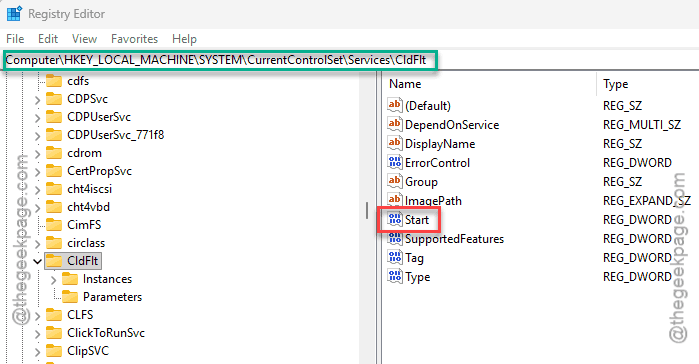699x364 pixels.
Task: Expand the cdrom key
Action: 38,154
